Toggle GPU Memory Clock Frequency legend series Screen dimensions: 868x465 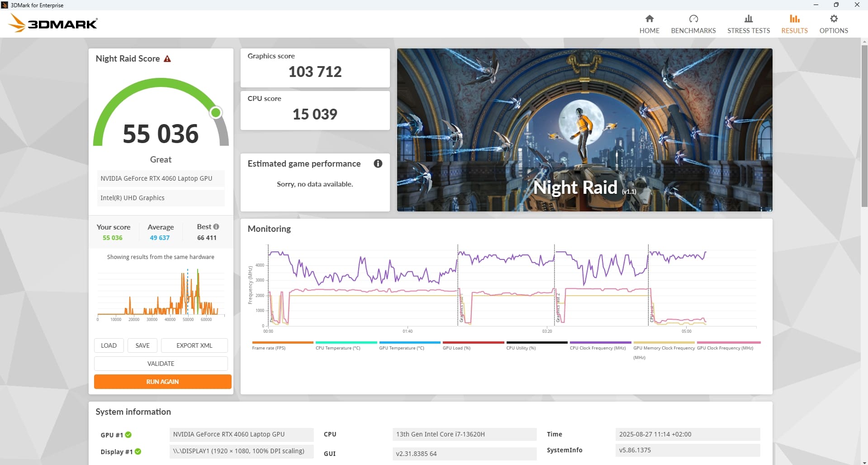click(664, 350)
